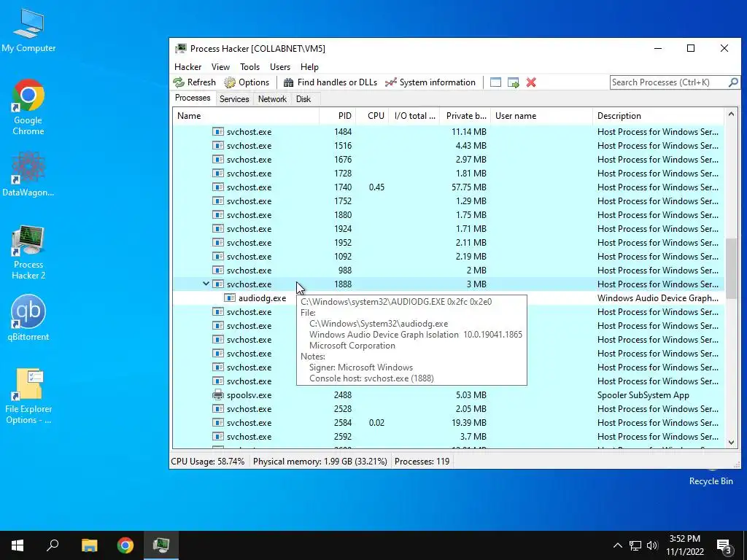747x560 pixels.
Task: Click the volume speaker tray icon
Action: point(652,545)
